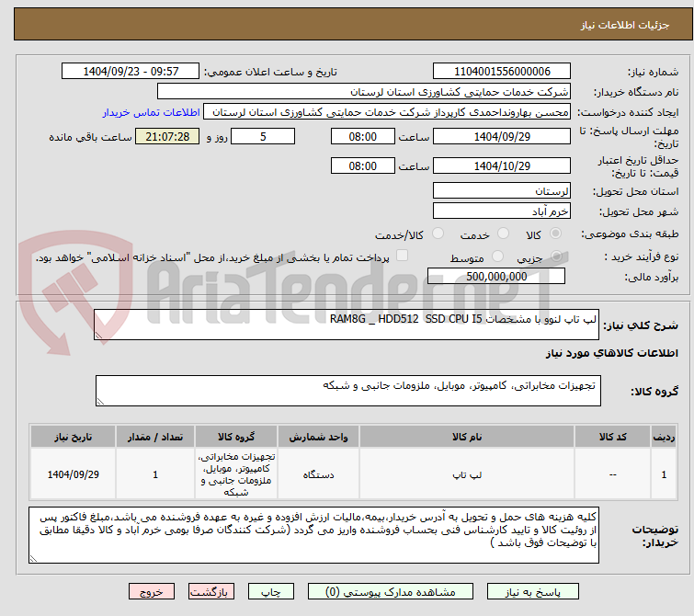The image size is (694, 616).
Task: Click the -- item code cell
Action: point(612,474)
